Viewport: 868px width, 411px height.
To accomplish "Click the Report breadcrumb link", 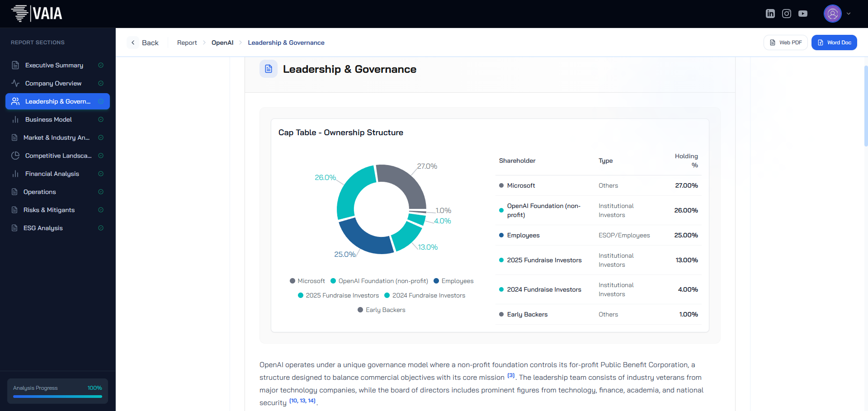I will click(x=187, y=43).
